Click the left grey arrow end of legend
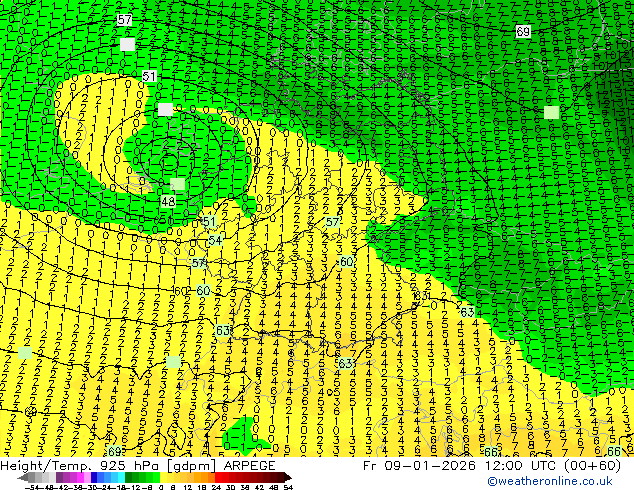 tap(23, 477)
